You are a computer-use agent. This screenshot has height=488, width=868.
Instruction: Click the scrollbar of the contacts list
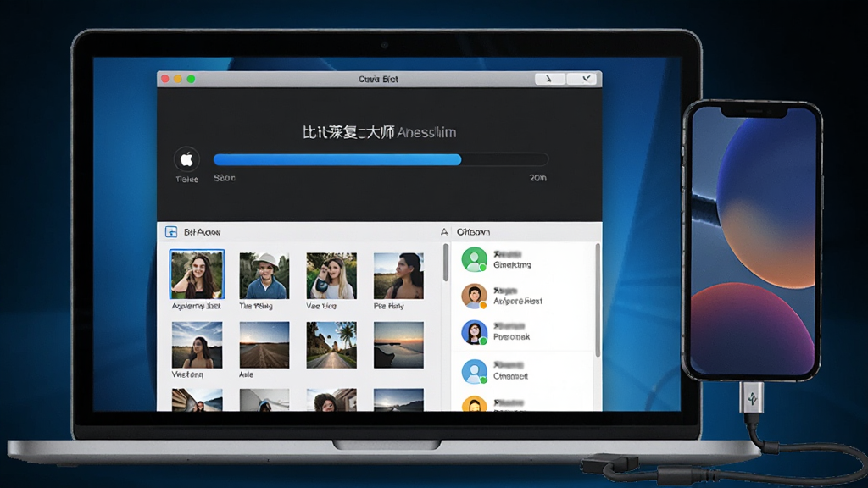click(x=598, y=300)
